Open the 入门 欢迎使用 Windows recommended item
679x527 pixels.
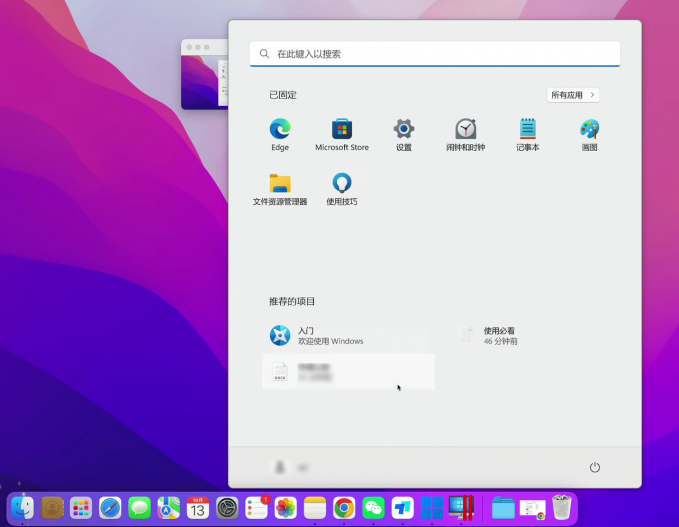[348, 336]
